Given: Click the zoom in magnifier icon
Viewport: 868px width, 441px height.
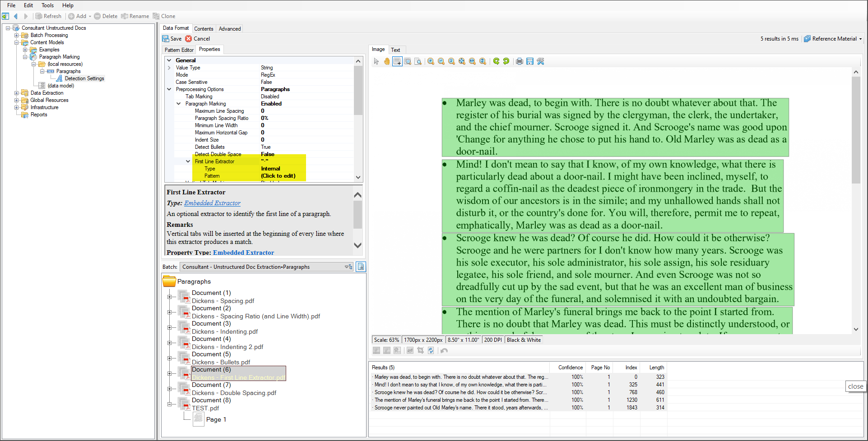Looking at the screenshot, I should click(431, 61).
